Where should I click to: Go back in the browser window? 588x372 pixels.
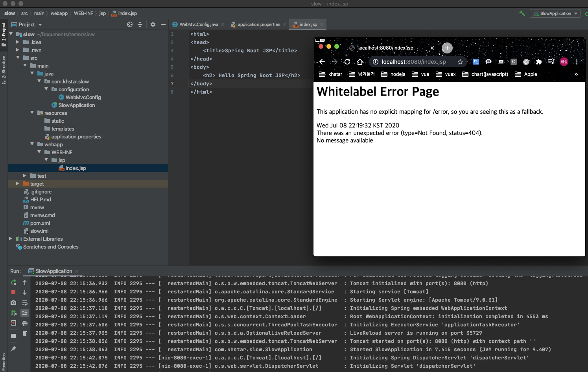tap(322, 62)
